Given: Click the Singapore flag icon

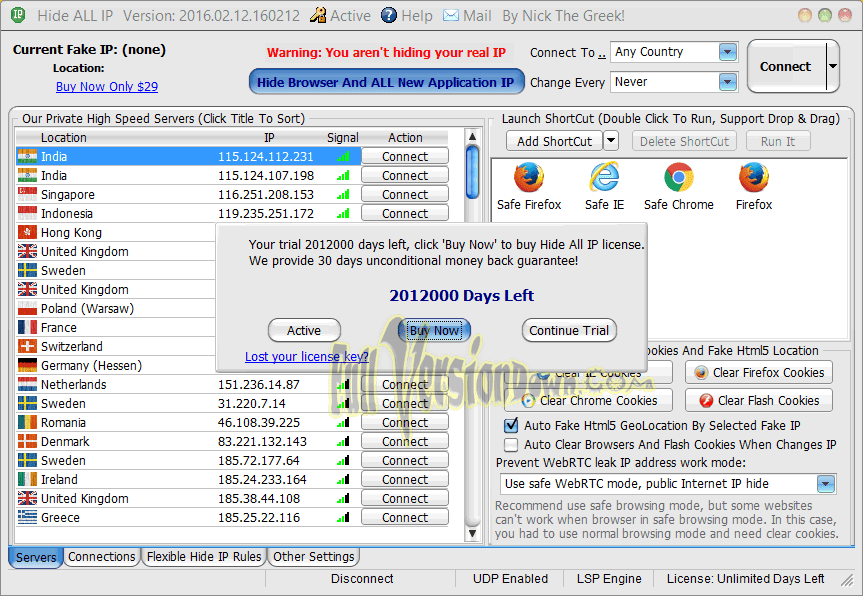Looking at the screenshot, I should [x=27, y=194].
